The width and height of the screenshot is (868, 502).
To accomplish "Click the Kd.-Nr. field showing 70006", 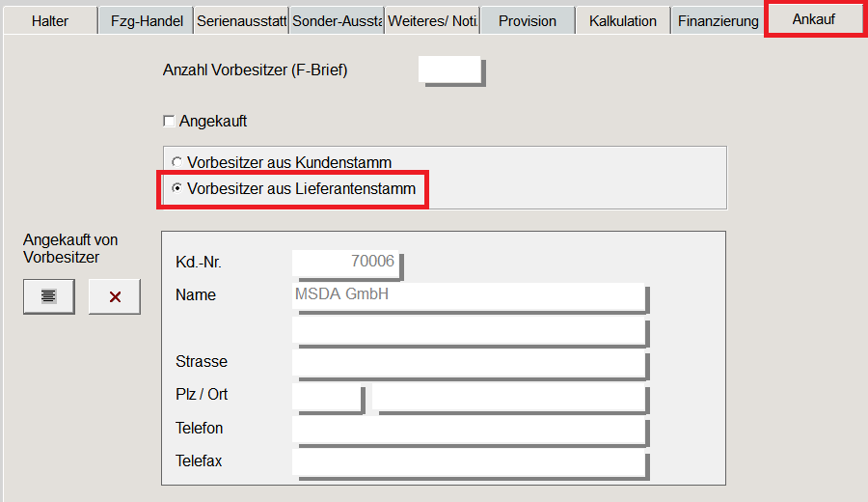I will pos(345,262).
